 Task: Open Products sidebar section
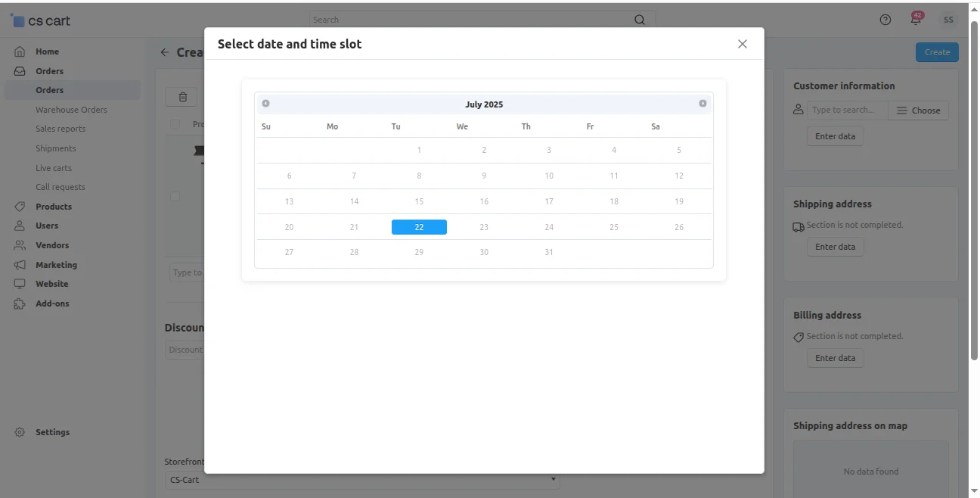(x=54, y=207)
